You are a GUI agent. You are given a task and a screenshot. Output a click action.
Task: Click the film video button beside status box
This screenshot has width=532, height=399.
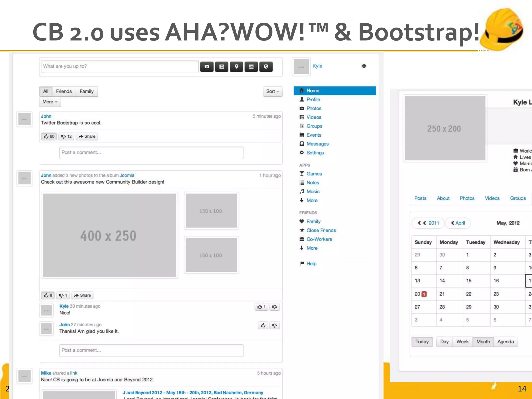click(222, 67)
